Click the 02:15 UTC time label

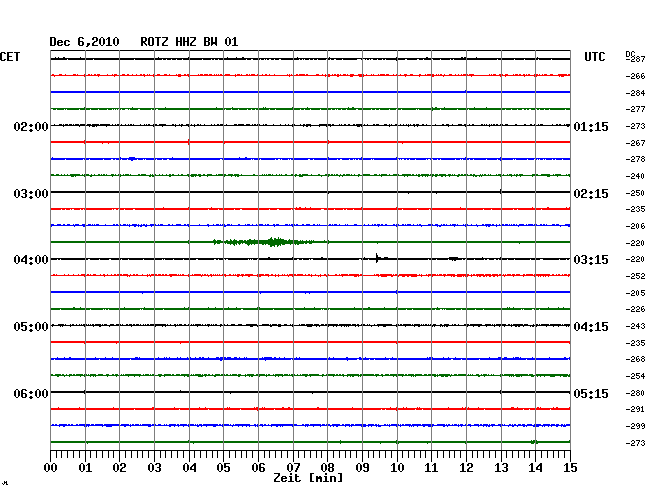(x=591, y=194)
